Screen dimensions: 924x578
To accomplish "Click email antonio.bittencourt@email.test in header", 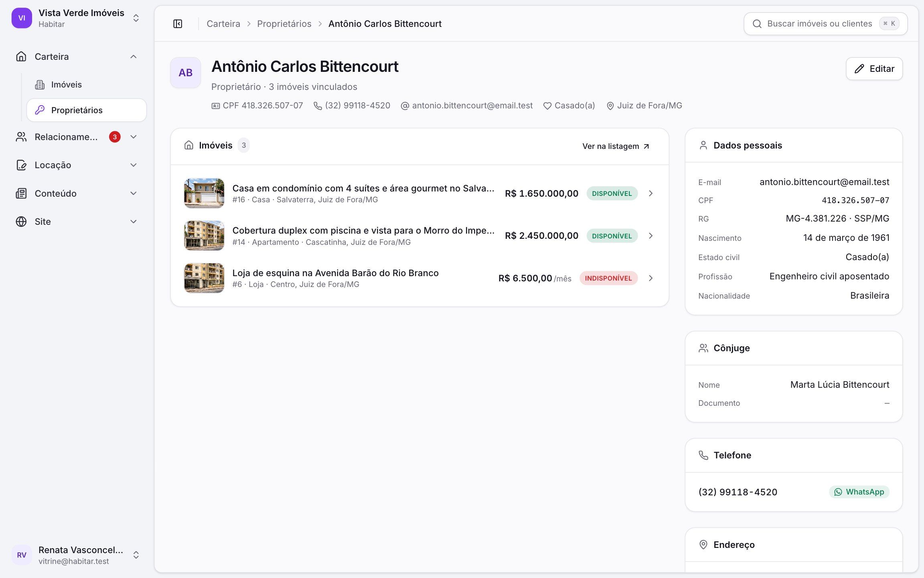I will 472,106.
